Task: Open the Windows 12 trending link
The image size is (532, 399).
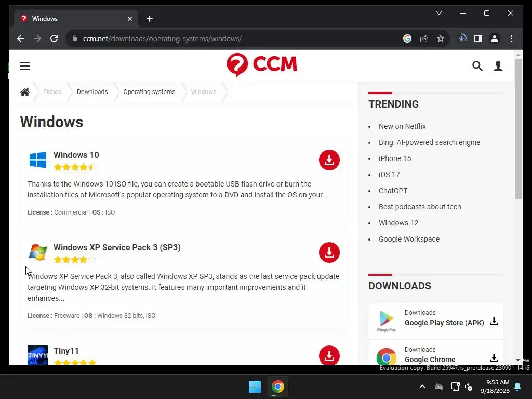Action: pos(398,223)
